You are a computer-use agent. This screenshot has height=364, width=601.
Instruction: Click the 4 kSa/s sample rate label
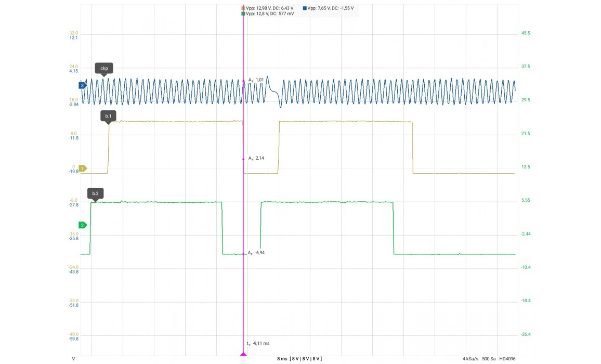pos(471,359)
